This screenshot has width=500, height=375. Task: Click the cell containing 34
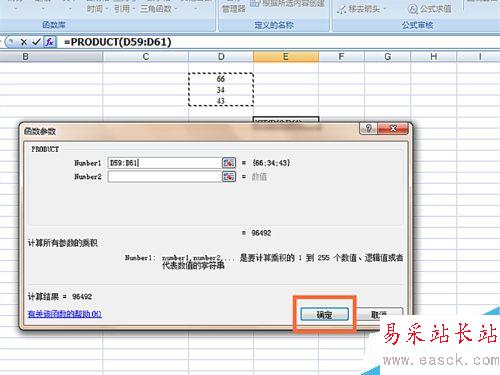[221, 90]
